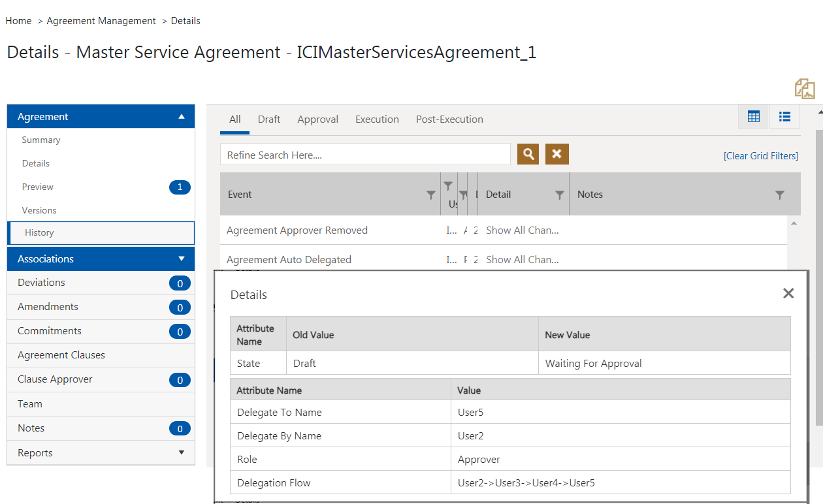Open Versions in Agreement sidebar
Screen dimensions: 823x504
[x=39, y=210]
